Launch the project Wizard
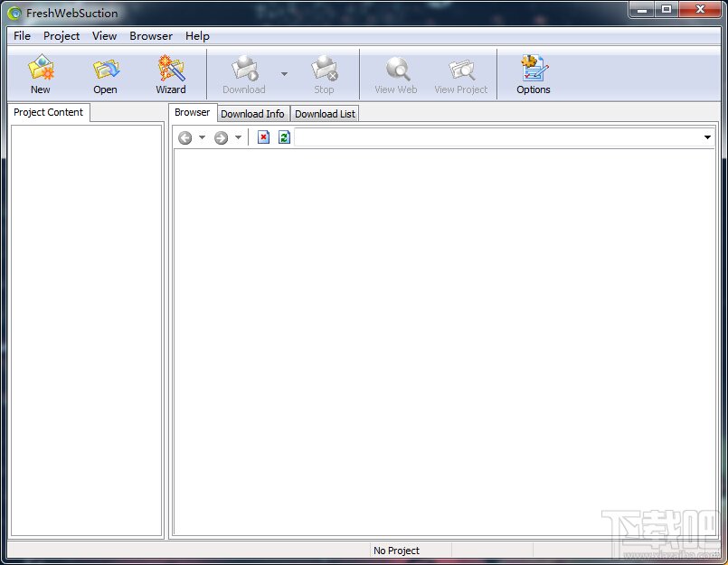This screenshot has height=565, width=728. pyautogui.click(x=171, y=75)
